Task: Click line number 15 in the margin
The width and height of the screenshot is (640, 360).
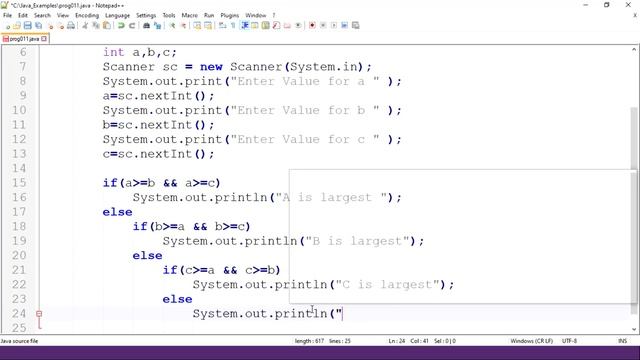Action: click(19, 183)
